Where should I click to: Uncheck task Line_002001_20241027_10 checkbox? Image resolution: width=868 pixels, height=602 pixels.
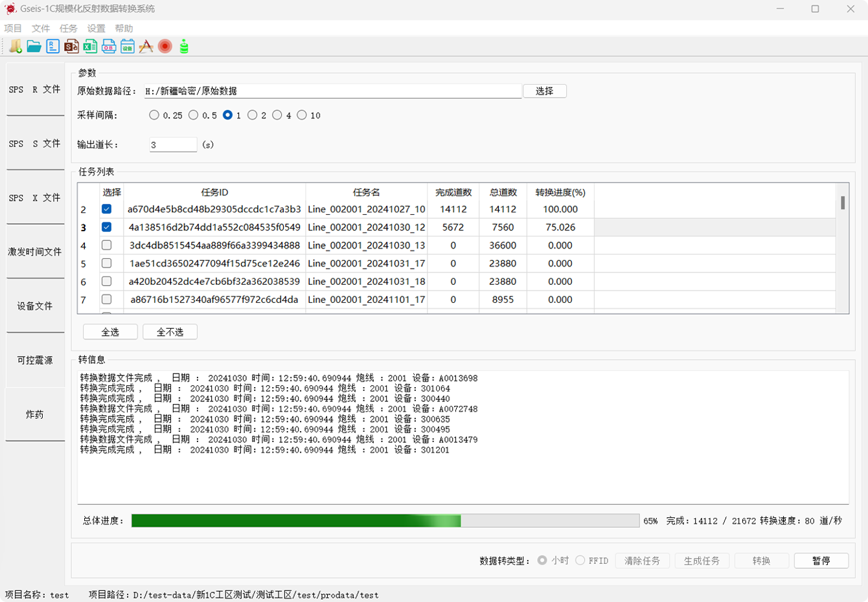tap(107, 209)
